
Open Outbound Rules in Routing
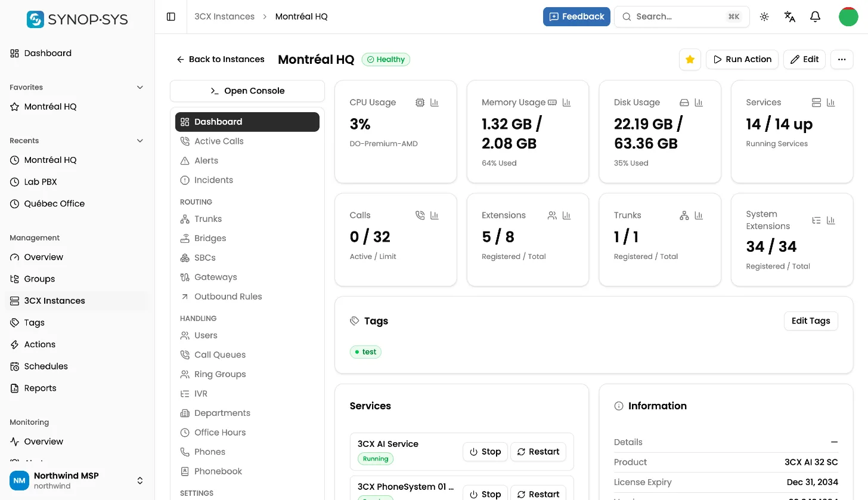click(x=247, y=297)
